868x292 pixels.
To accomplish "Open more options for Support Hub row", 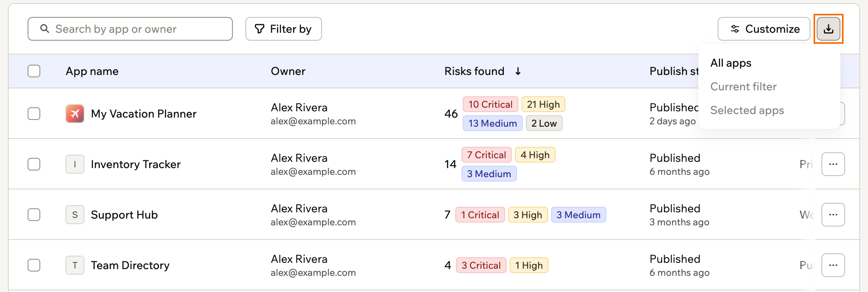I will click(x=833, y=215).
